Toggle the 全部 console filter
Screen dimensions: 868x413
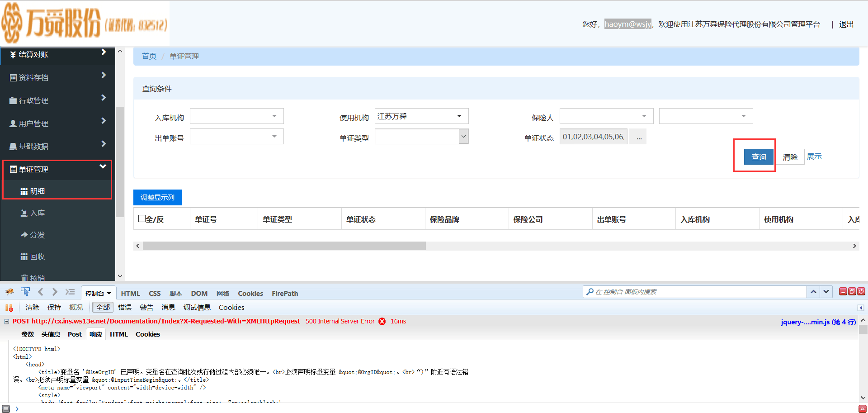[x=103, y=308]
